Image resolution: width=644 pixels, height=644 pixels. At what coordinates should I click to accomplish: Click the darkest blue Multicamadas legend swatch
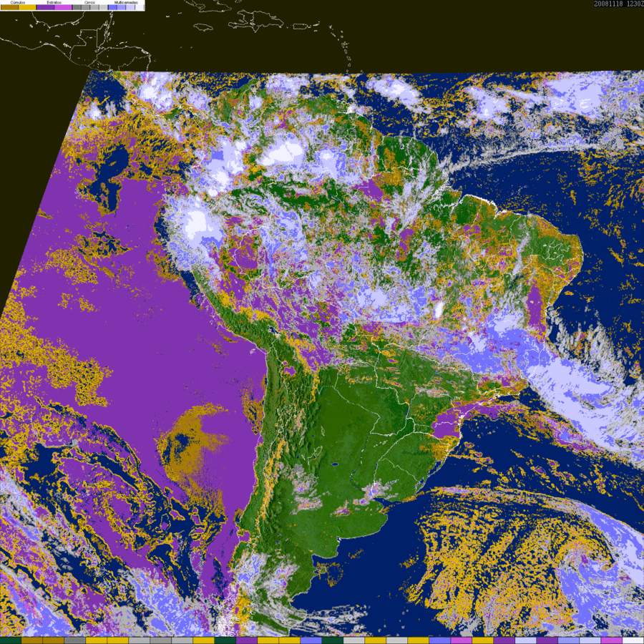click(112, 7)
